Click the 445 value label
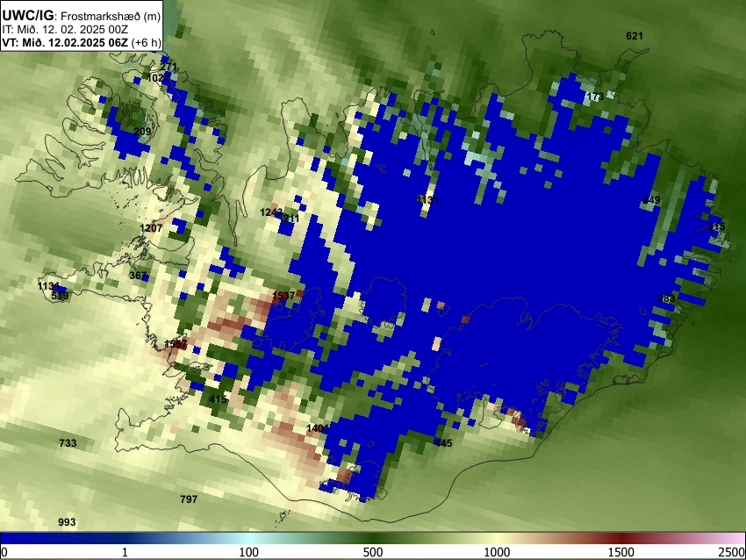Screen dimensions: 746x560 [x=444, y=443]
